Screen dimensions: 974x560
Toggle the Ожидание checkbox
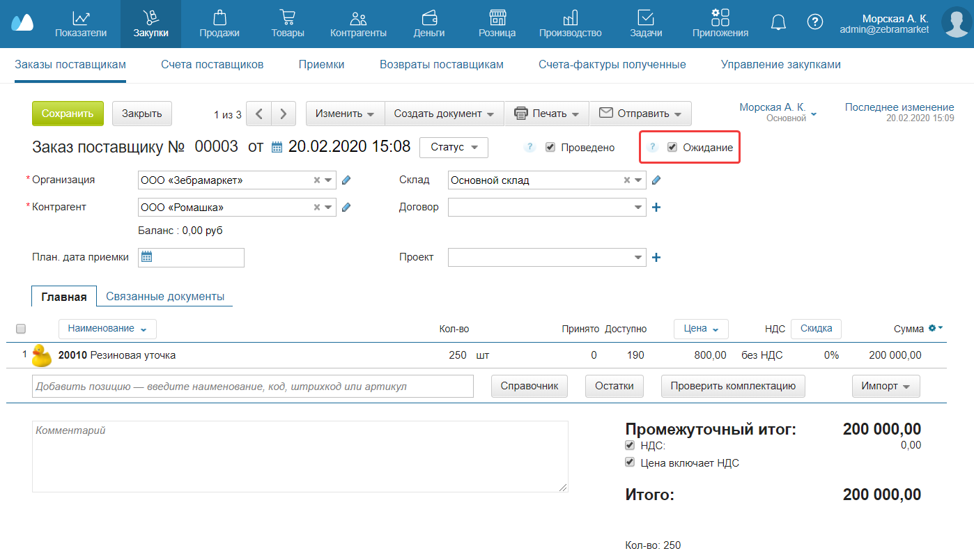tap(672, 148)
